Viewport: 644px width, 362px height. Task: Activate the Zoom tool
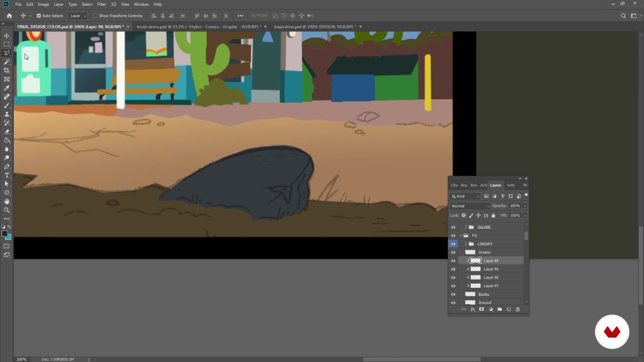[x=7, y=210]
